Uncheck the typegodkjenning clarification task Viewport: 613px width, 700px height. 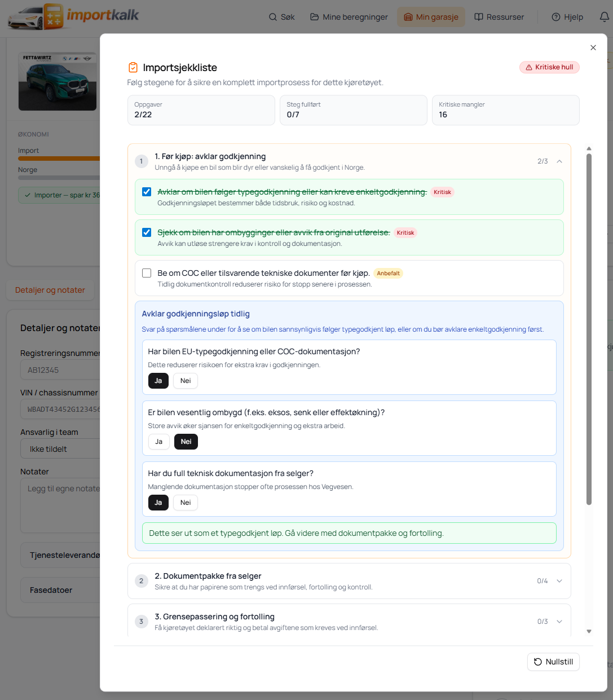click(x=147, y=192)
